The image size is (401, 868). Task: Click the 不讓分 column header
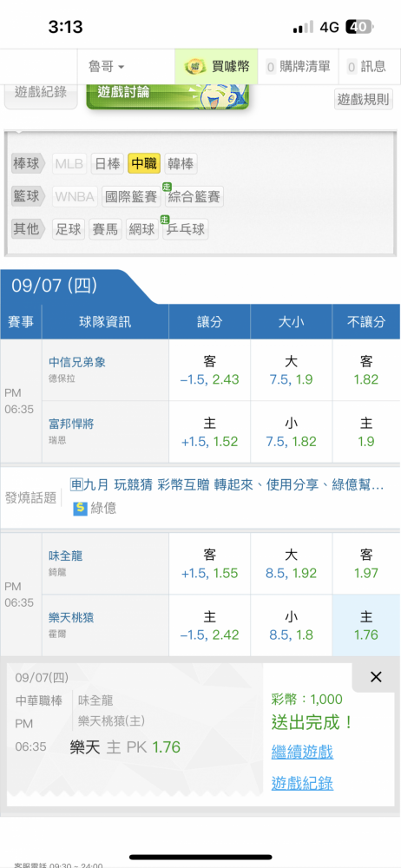click(x=366, y=322)
